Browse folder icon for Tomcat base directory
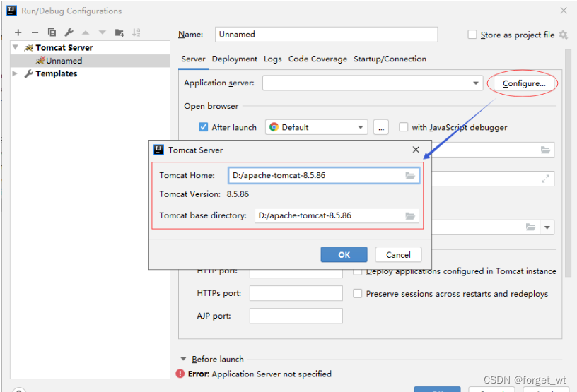 410,216
